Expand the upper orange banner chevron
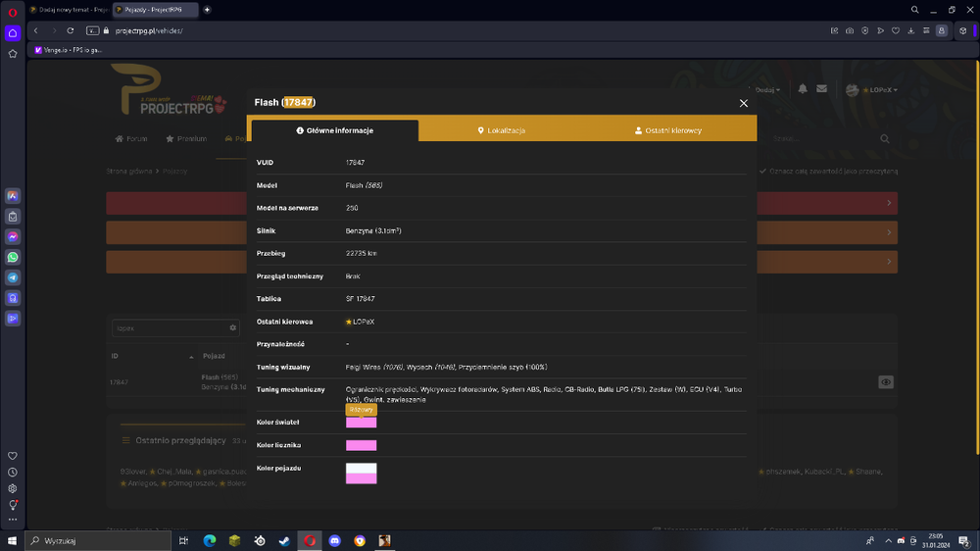Image resolution: width=980 pixels, height=551 pixels. (889, 232)
